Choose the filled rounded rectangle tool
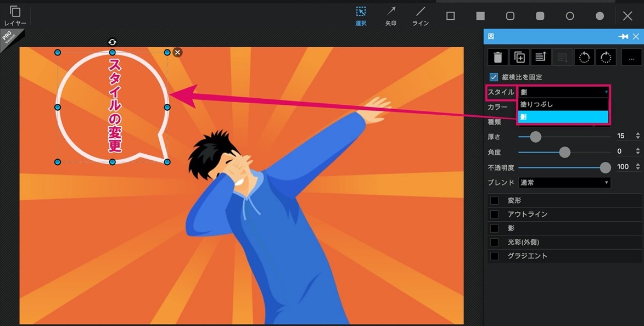This screenshot has width=644, height=326. [540, 16]
